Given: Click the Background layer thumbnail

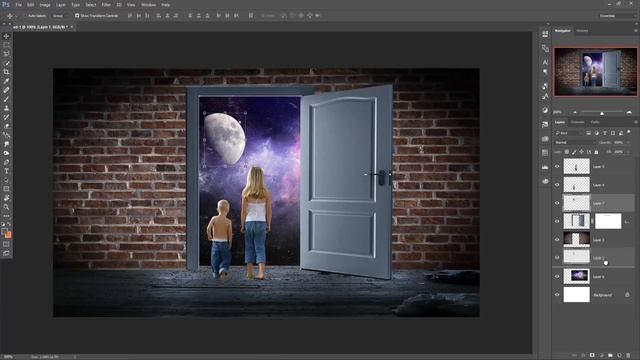Looking at the screenshot, I should (x=577, y=295).
